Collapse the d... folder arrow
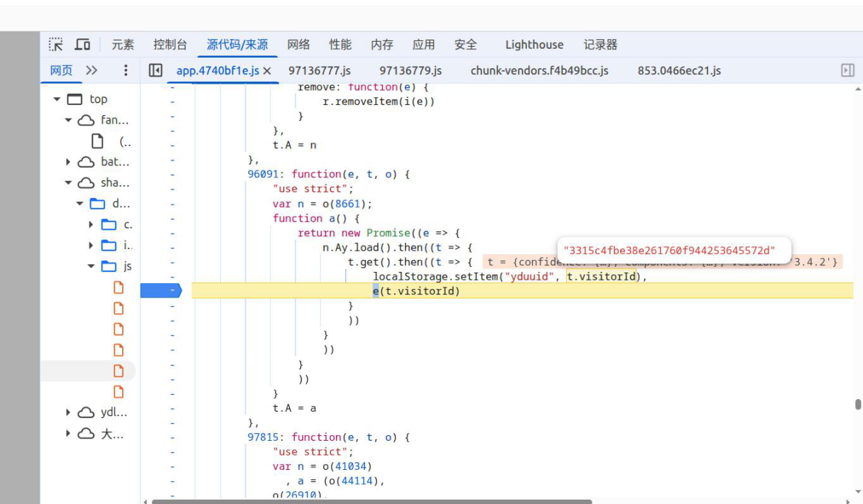This screenshot has width=863, height=504. (80, 204)
